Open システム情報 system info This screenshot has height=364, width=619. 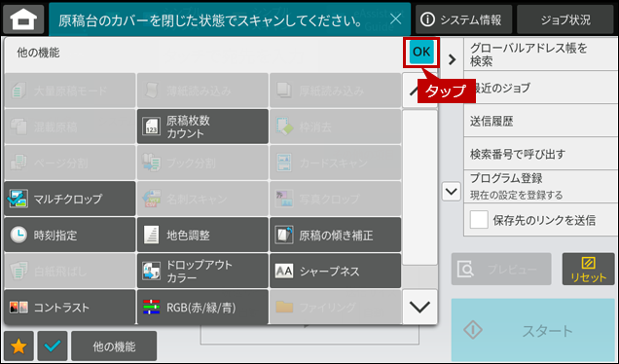point(463,19)
